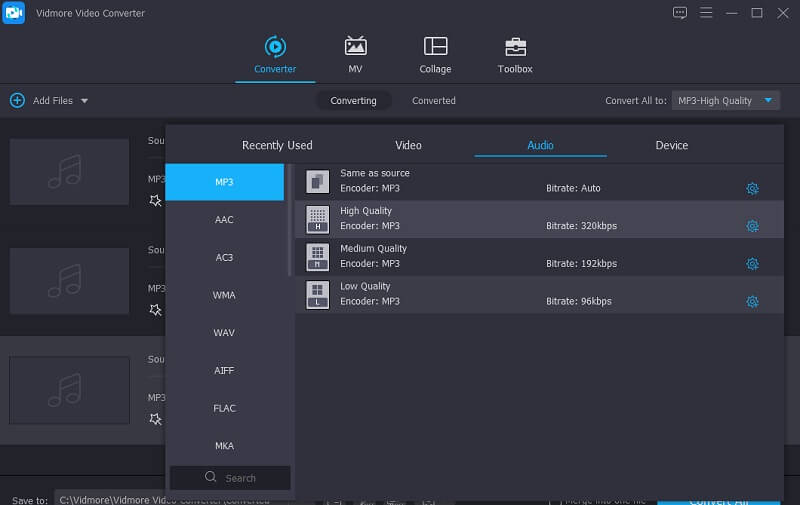Click the feedback chat icon in title bar
The height and width of the screenshot is (505, 800).
click(x=680, y=13)
